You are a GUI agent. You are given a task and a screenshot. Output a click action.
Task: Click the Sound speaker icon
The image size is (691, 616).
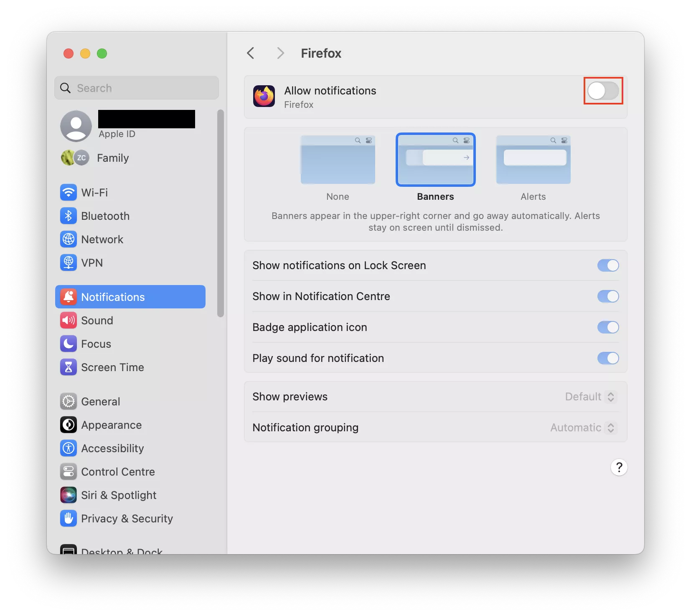[69, 321]
